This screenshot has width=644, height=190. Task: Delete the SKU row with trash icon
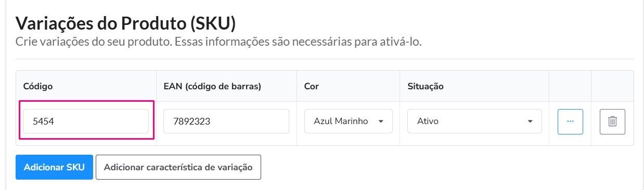(x=612, y=121)
